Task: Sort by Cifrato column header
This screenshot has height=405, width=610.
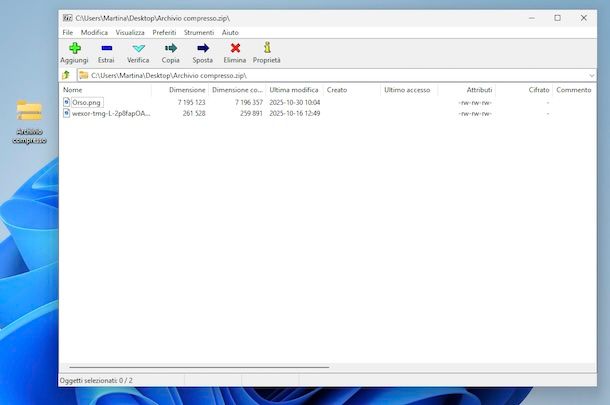Action: coord(524,90)
